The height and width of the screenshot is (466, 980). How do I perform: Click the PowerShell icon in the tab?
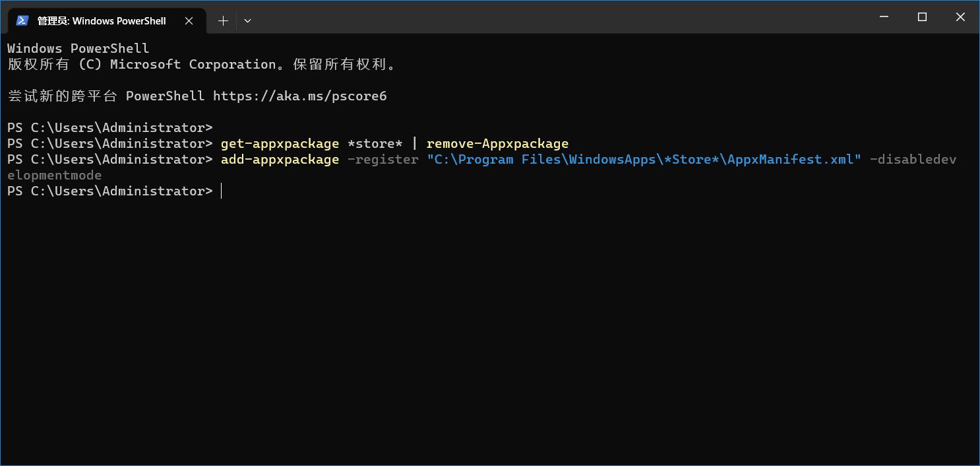click(22, 20)
